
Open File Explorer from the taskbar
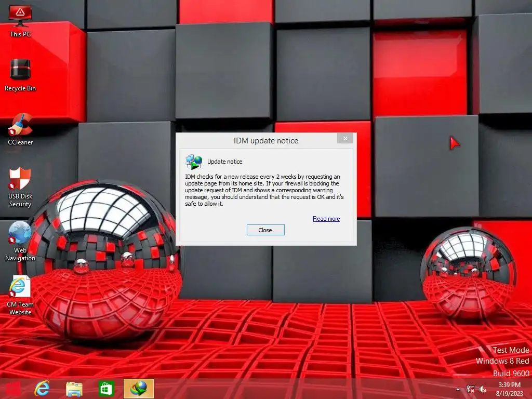74,389
